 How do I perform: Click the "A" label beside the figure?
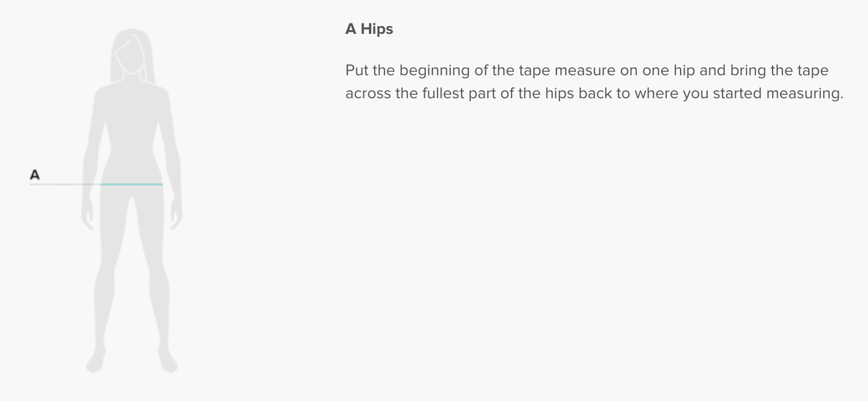pyautogui.click(x=35, y=175)
